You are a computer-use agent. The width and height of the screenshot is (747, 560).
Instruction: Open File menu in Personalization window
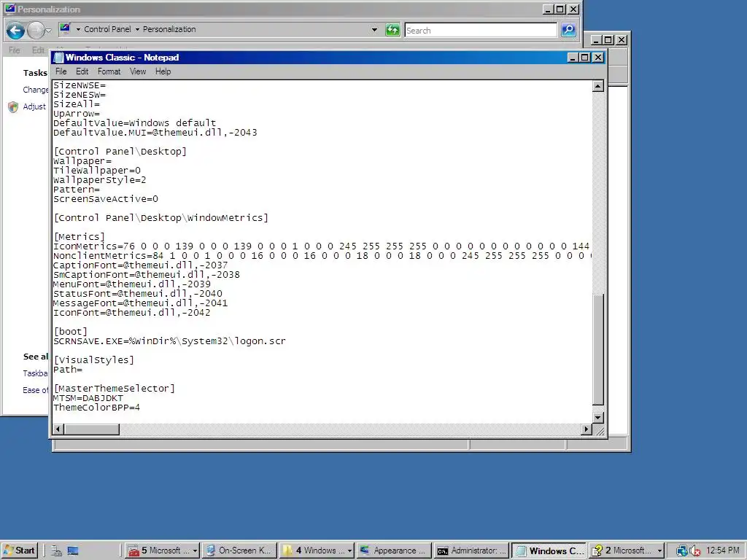15,50
